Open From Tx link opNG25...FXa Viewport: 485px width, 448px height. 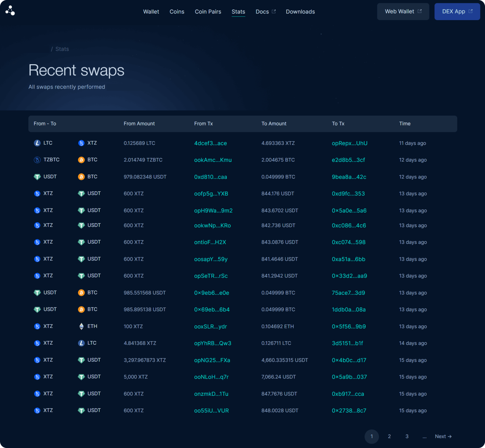coord(212,360)
